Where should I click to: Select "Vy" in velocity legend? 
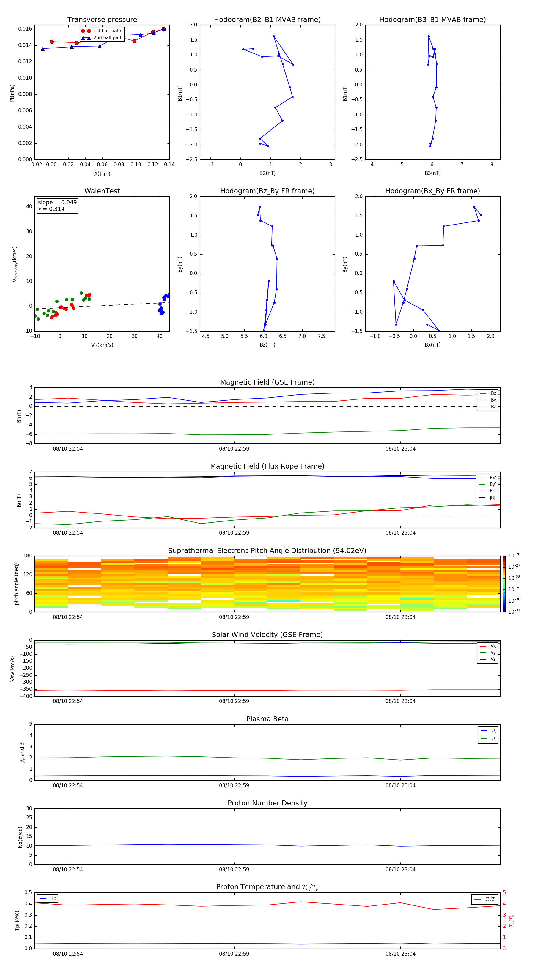(x=488, y=652)
